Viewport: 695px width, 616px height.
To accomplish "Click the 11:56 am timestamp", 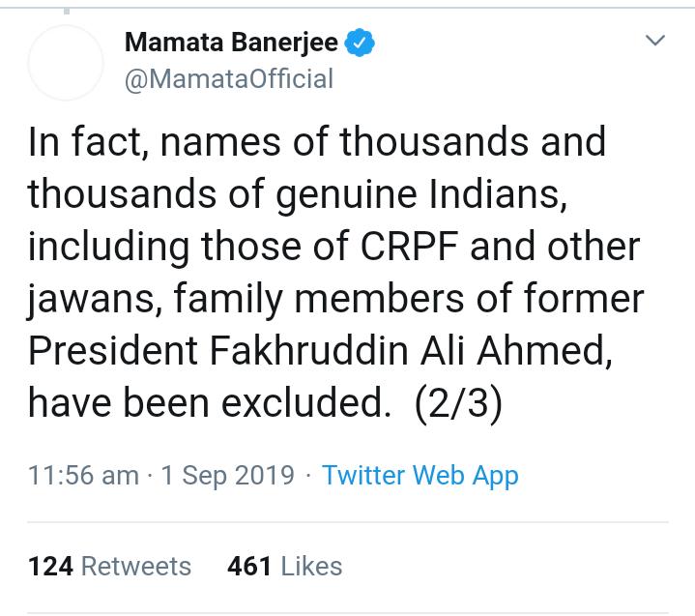I will (x=83, y=476).
